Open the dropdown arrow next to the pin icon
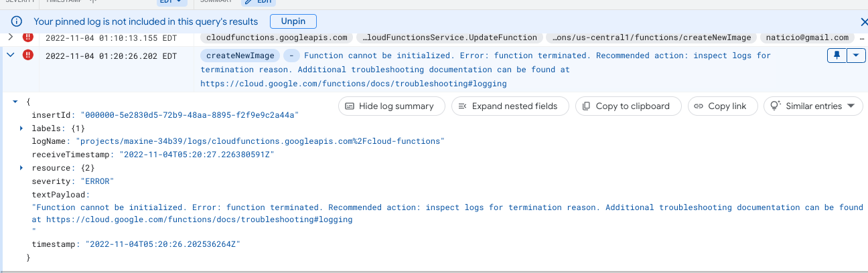The image size is (868, 273). (857, 56)
